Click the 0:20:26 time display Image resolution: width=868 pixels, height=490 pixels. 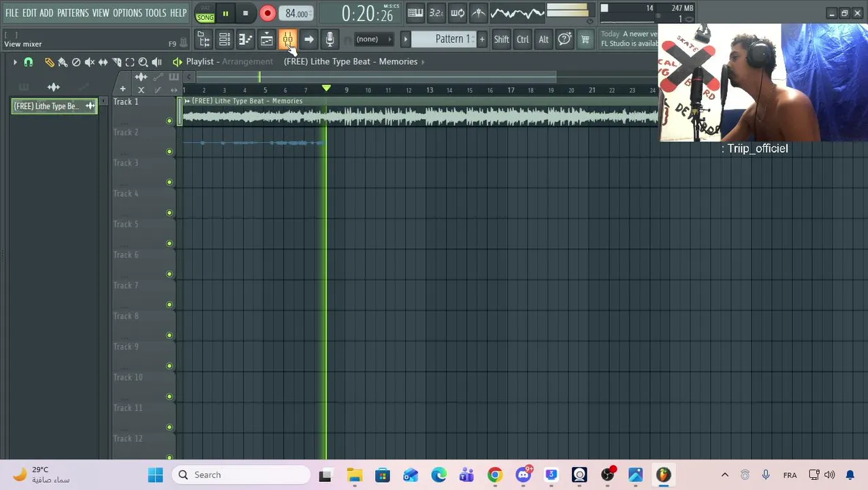[368, 14]
